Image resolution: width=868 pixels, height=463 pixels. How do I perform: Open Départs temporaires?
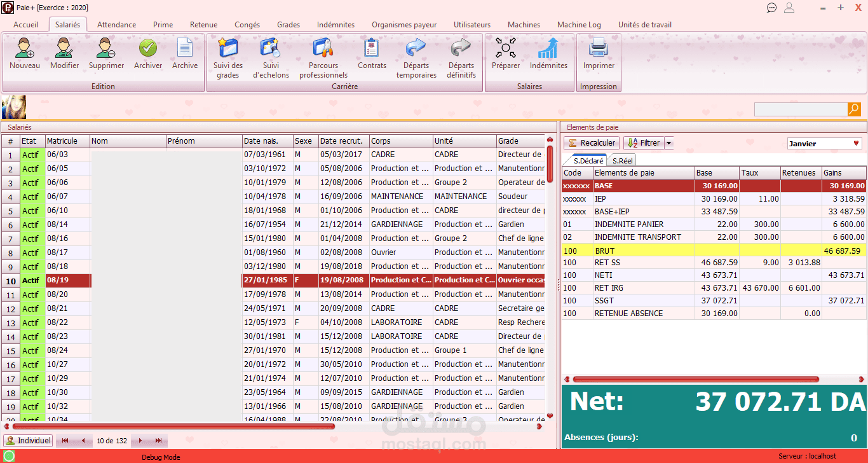(x=416, y=48)
